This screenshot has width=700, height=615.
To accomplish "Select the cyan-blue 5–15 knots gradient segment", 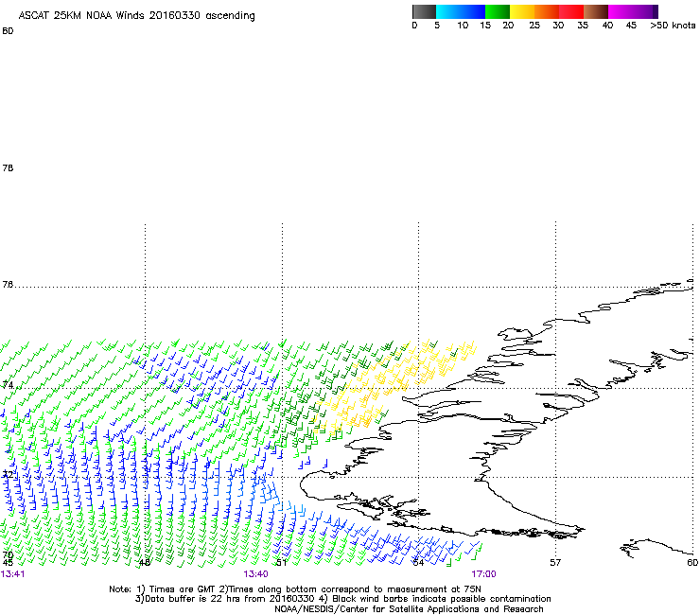I will [461, 11].
